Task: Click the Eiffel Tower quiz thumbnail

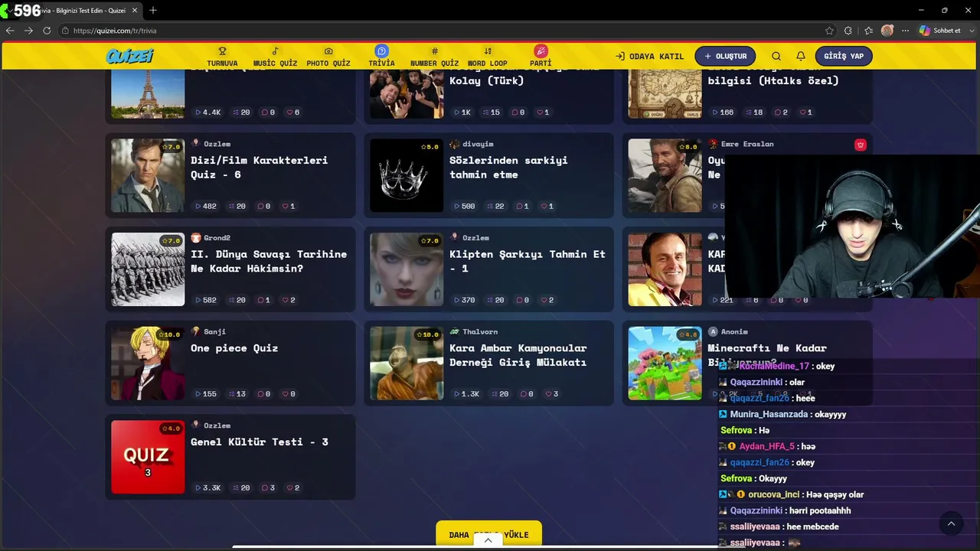Action: point(148,93)
